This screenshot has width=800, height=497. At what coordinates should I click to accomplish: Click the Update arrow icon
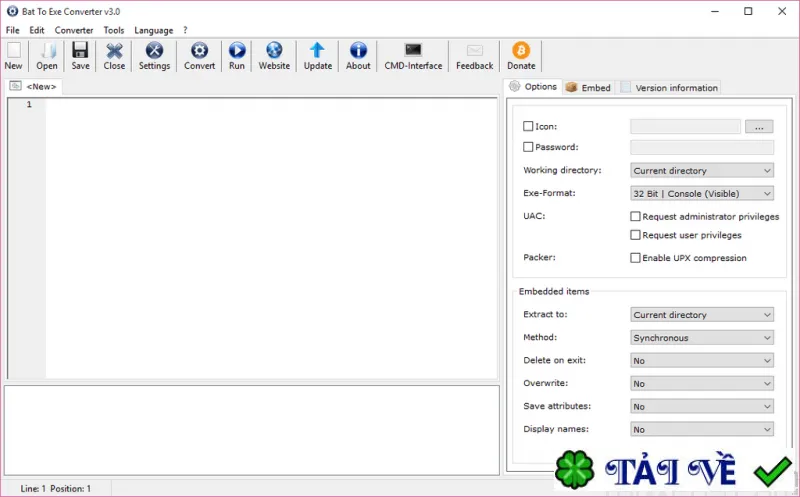click(x=317, y=50)
